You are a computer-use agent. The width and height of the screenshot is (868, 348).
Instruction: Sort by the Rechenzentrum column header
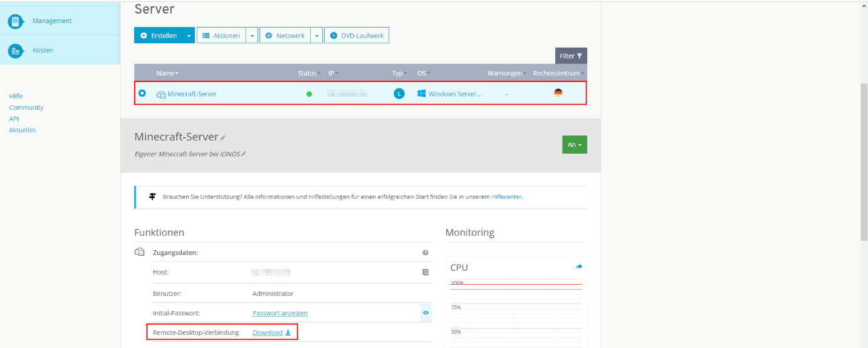point(559,73)
